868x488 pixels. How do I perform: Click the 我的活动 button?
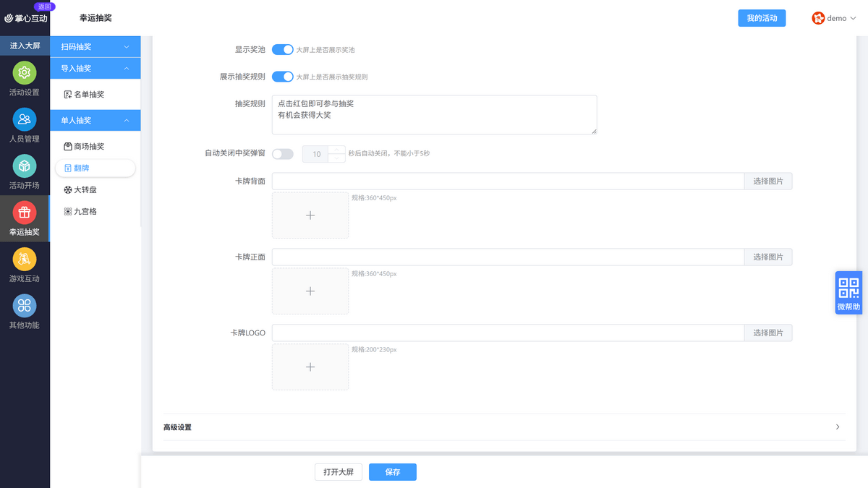762,18
